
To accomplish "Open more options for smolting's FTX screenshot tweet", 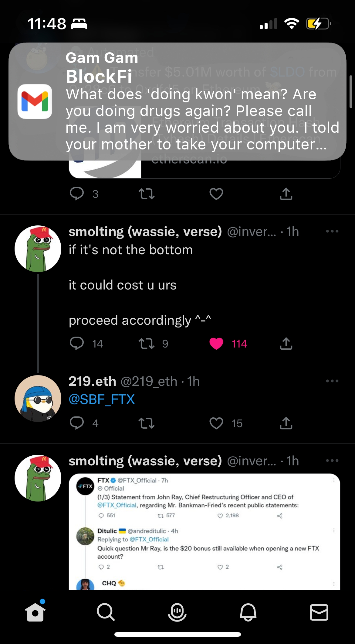I will (x=332, y=461).
